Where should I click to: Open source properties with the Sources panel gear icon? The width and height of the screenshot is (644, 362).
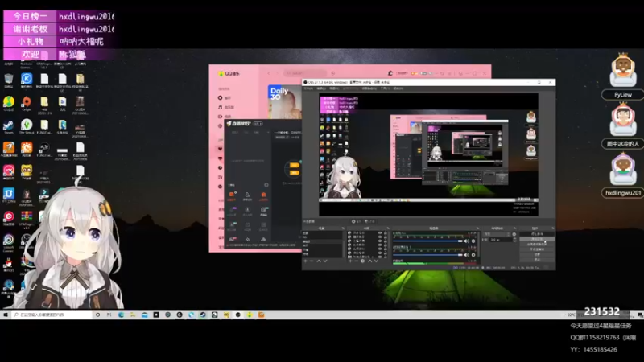pos(363,261)
